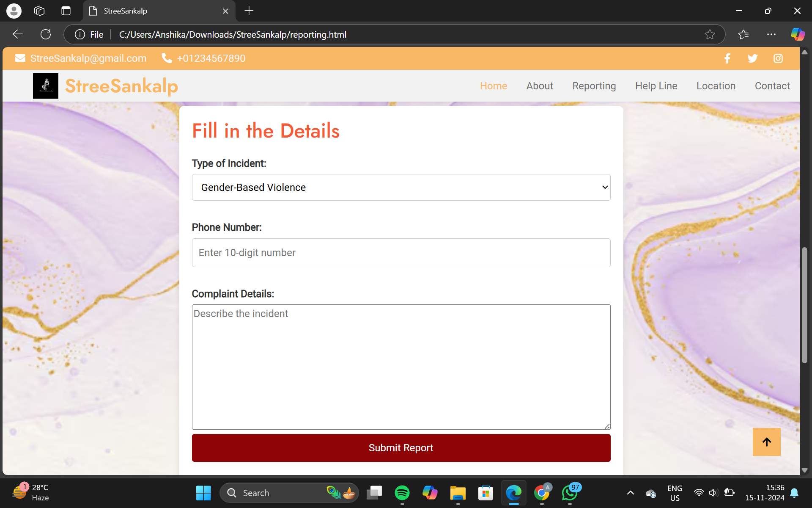Click the StreeSankalp logo image
Image resolution: width=812 pixels, height=508 pixels.
(x=46, y=86)
